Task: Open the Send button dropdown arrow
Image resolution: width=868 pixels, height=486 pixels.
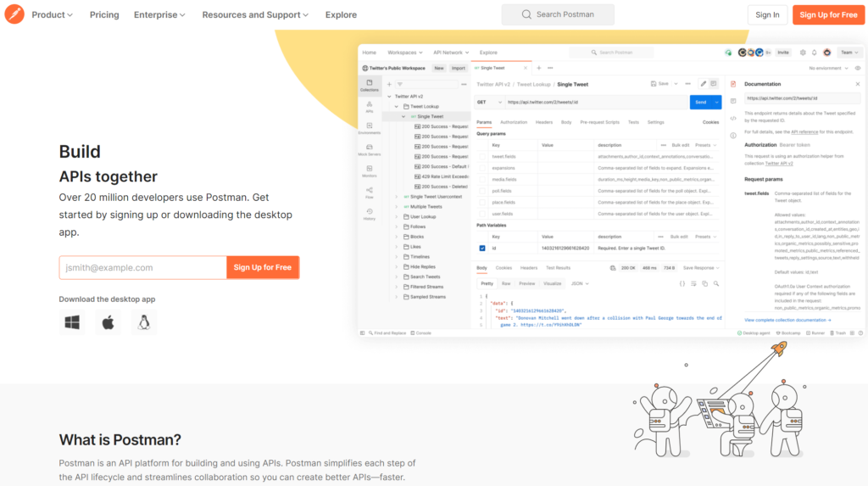Action: (x=717, y=103)
